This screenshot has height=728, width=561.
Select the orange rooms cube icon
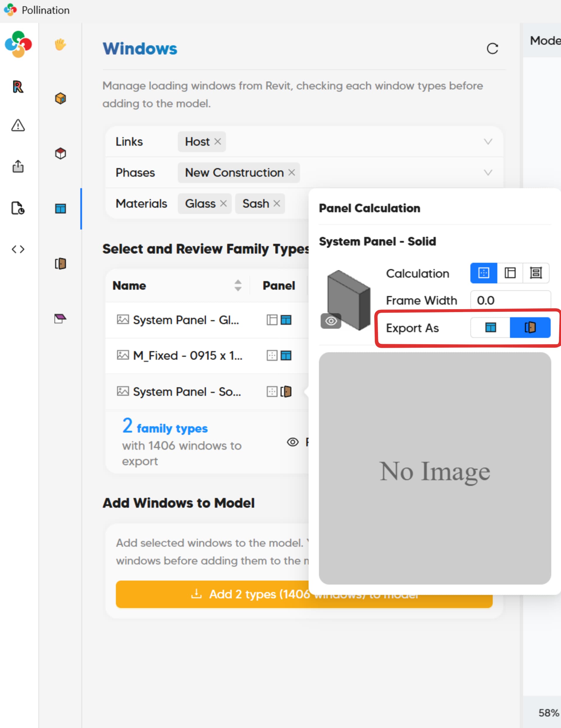pyautogui.click(x=60, y=98)
